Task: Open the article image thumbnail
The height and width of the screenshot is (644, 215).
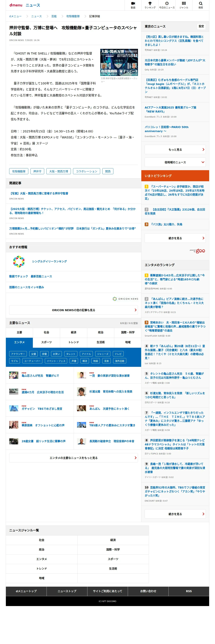Action: pyautogui.click(x=119, y=62)
